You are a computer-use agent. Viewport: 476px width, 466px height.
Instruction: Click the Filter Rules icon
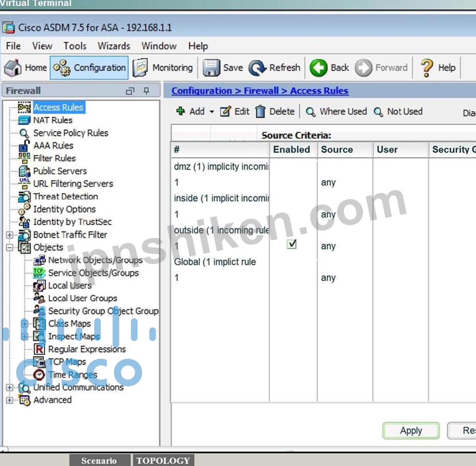pos(24,158)
